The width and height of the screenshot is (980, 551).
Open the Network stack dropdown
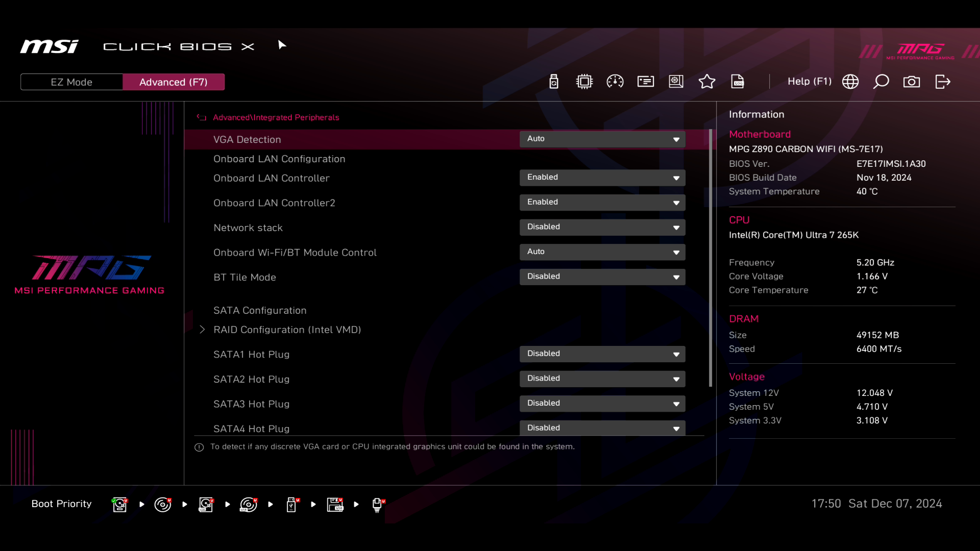pos(602,227)
